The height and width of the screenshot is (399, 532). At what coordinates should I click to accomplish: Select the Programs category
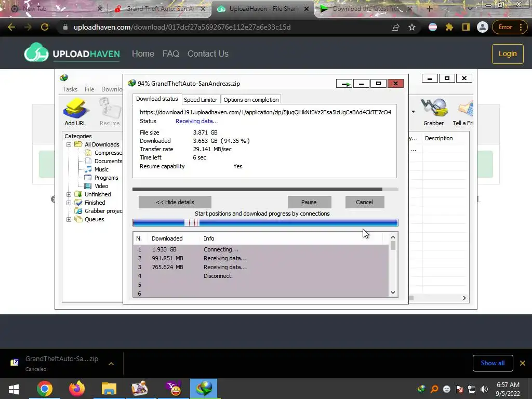click(106, 178)
